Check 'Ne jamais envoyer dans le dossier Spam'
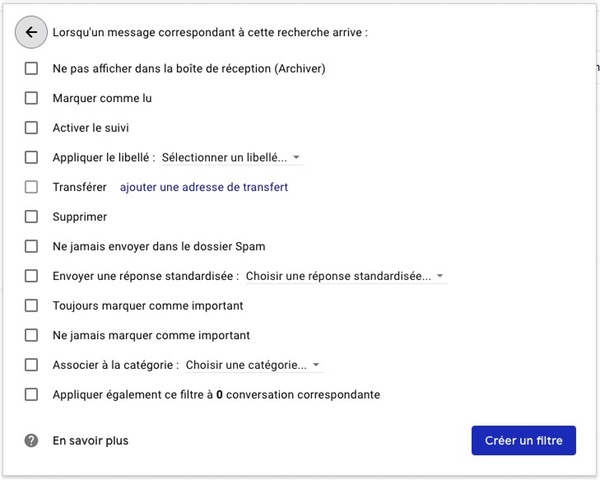 click(32, 246)
